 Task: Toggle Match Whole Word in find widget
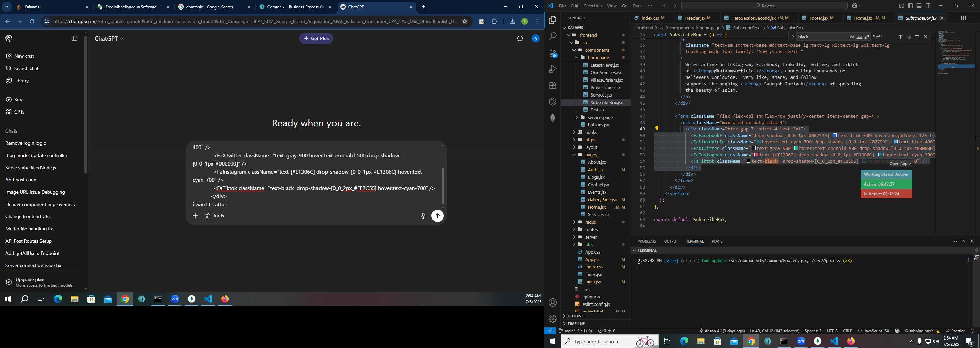[860, 37]
